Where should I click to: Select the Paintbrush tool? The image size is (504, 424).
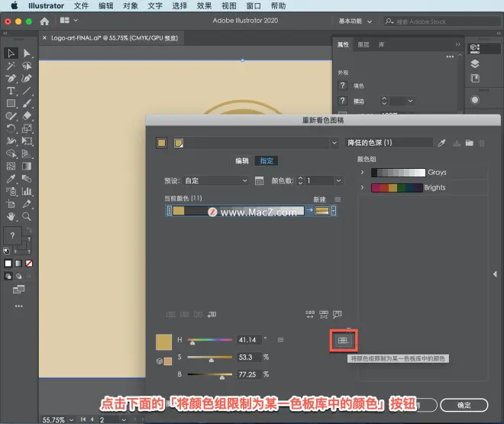(x=27, y=103)
